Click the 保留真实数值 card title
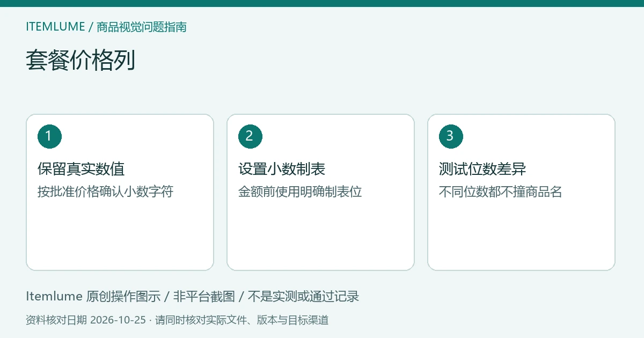 (x=81, y=169)
